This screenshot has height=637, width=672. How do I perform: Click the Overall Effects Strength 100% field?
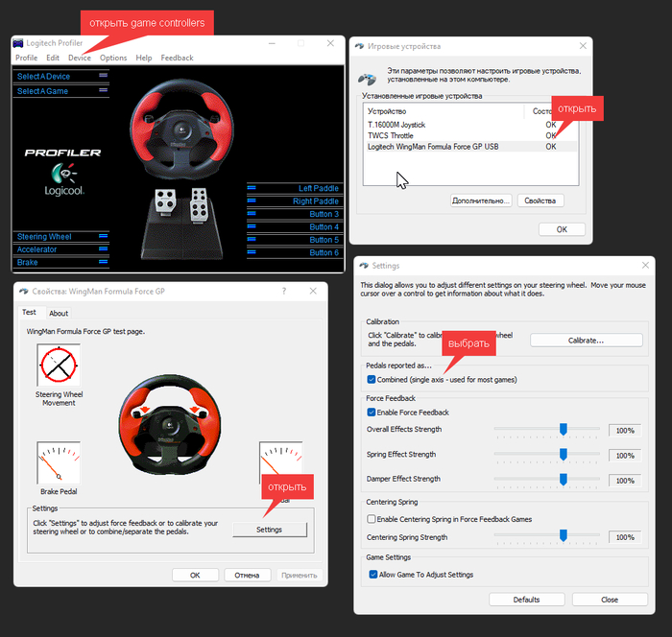(624, 431)
